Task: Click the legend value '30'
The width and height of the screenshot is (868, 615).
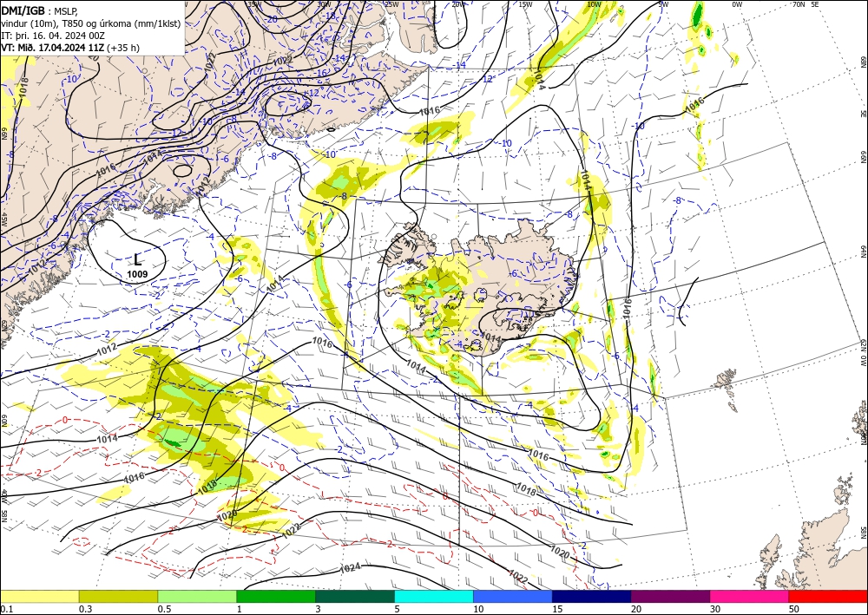Action: 714,609
